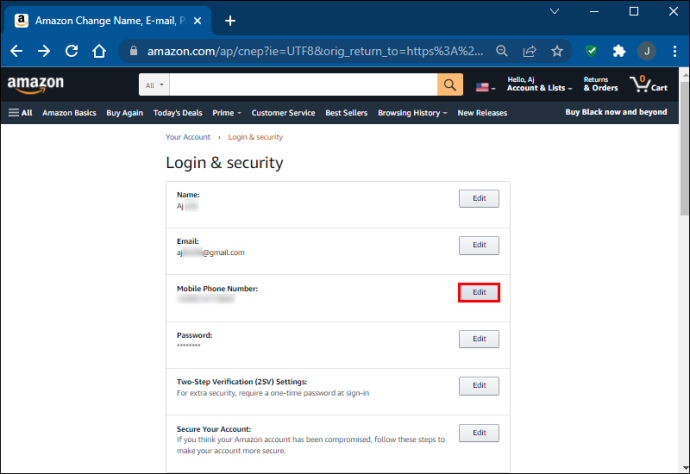The height and width of the screenshot is (474, 690).
Task: Open Best Sellers
Action: [346, 113]
